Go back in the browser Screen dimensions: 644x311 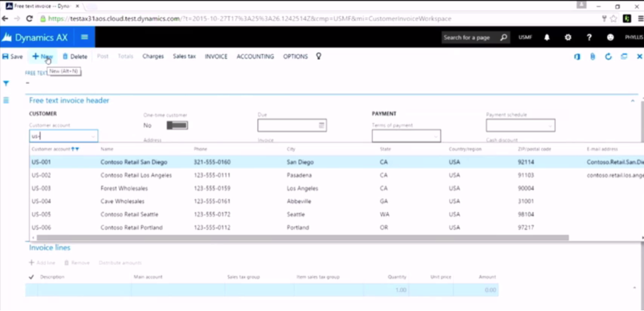point(5,18)
